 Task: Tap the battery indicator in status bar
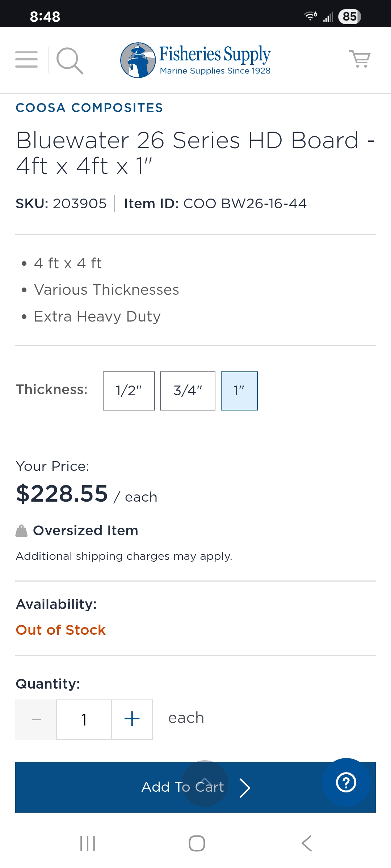pyautogui.click(x=349, y=16)
